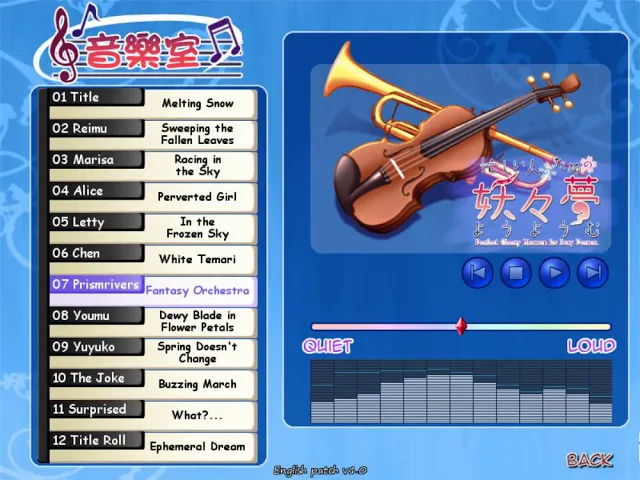This screenshot has width=640, height=480.
Task: Click the red diamond volume slider handle
Action: 461,327
